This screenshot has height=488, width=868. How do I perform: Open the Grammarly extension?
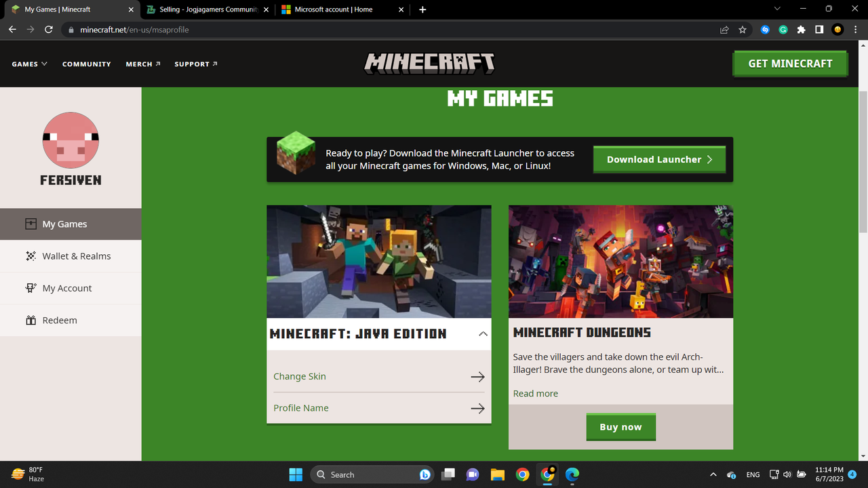(x=783, y=30)
